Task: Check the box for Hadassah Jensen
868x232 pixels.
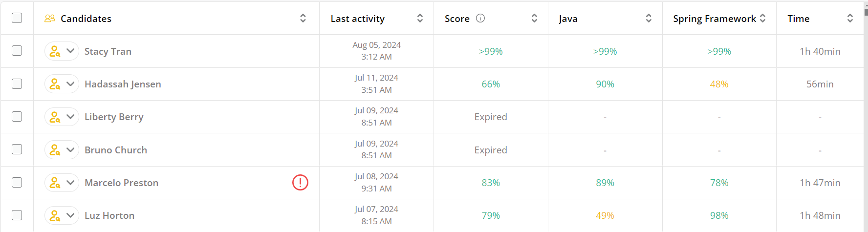Action: tap(17, 84)
